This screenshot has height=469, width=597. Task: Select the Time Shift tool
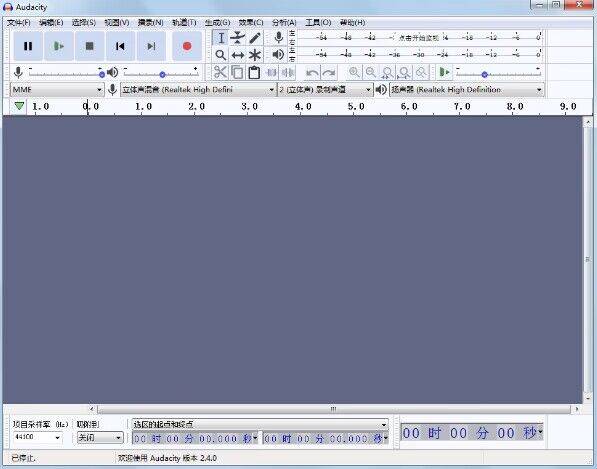[238, 55]
